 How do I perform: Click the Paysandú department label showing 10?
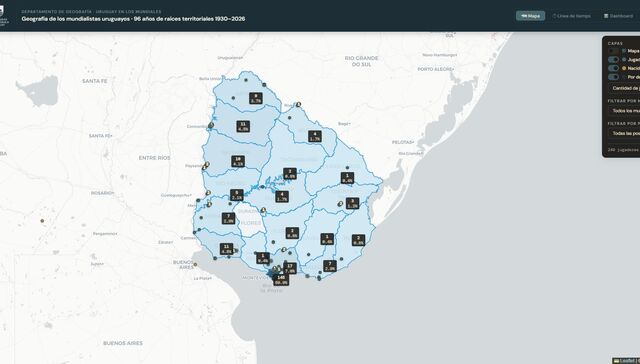coord(238,162)
